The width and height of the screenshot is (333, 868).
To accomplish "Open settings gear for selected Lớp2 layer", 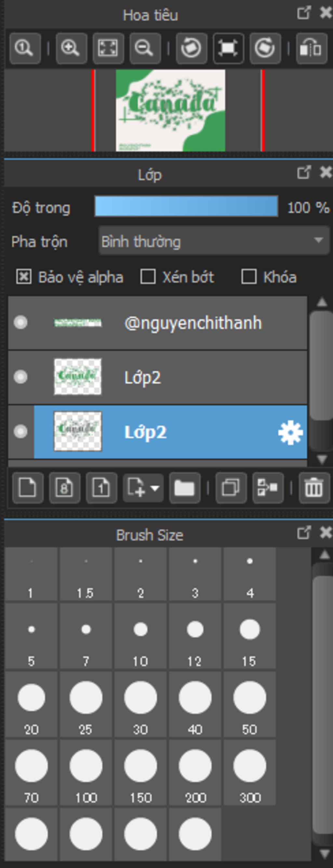I will tap(290, 433).
